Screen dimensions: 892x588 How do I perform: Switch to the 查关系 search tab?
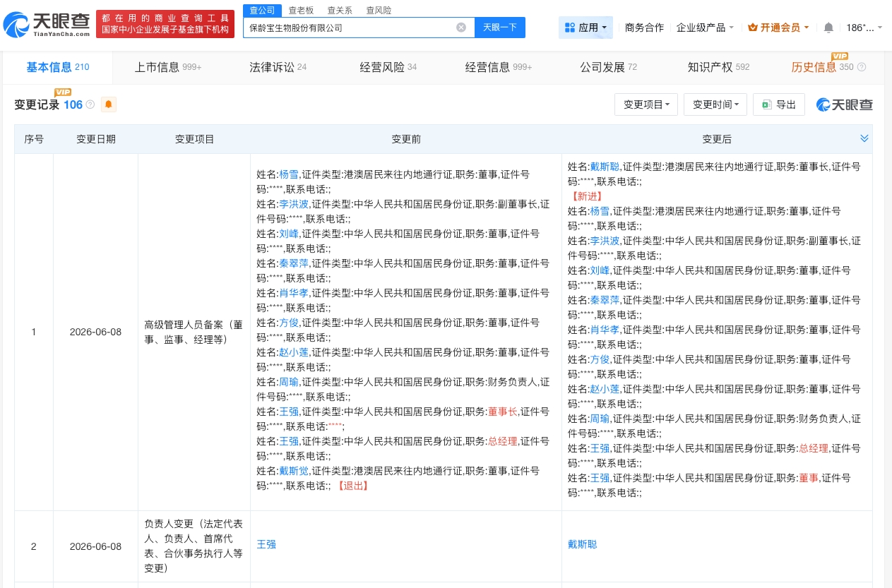point(340,11)
